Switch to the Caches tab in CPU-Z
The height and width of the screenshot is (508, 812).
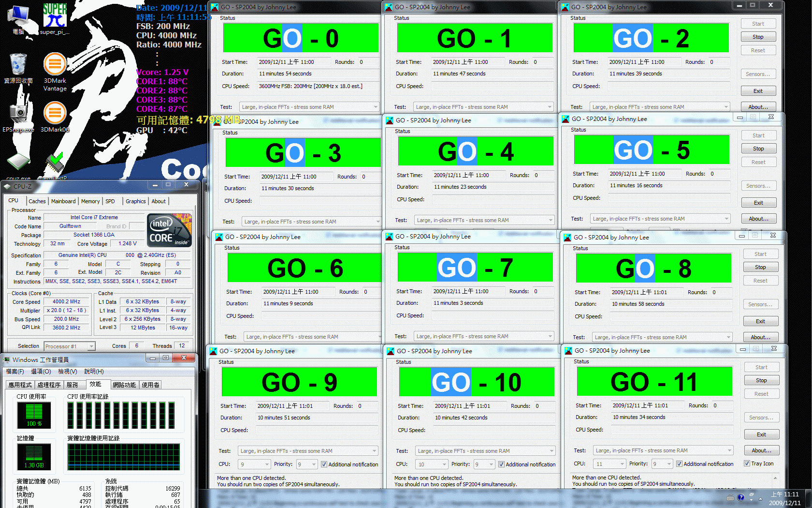[37, 201]
